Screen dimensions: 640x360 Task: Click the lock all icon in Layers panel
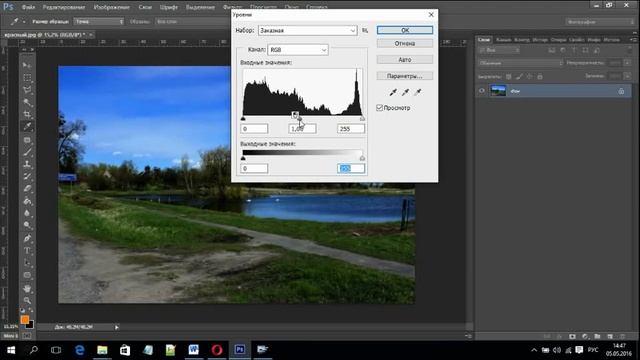540,76
